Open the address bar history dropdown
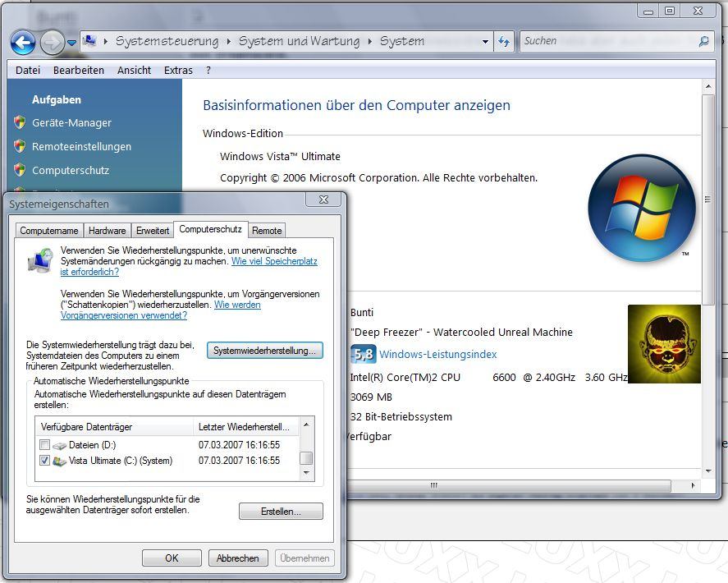Viewport: 728px width, 583px height. 485,41
